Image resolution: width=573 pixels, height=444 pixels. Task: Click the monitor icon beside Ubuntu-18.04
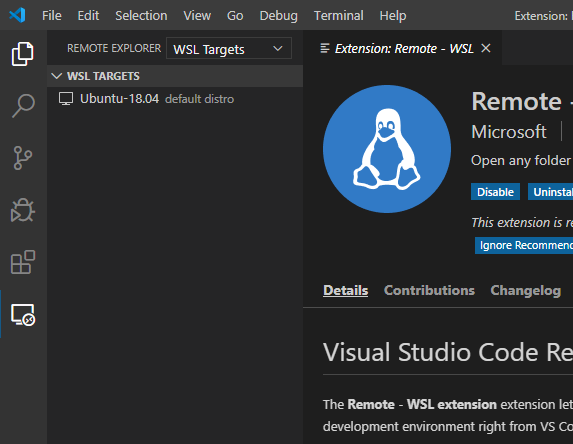66,99
